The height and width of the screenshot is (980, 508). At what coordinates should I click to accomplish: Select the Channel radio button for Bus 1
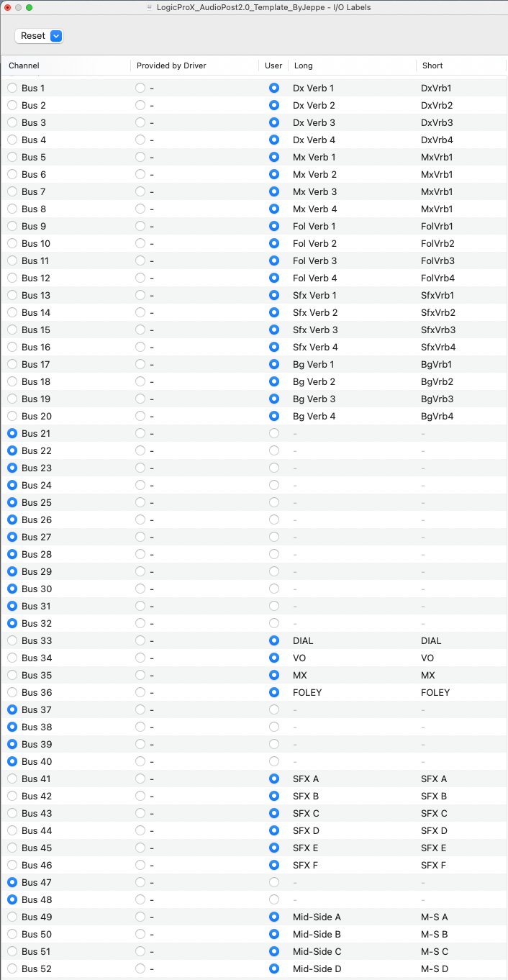(12, 88)
